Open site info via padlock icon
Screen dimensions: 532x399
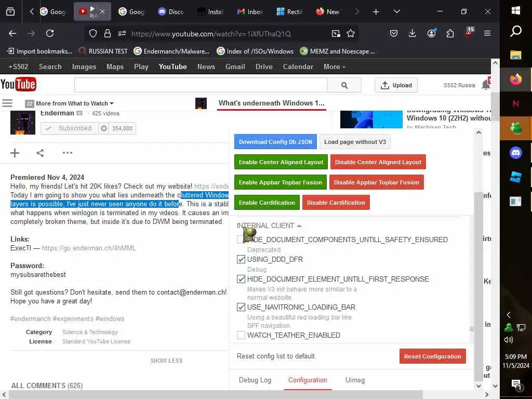click(108, 33)
